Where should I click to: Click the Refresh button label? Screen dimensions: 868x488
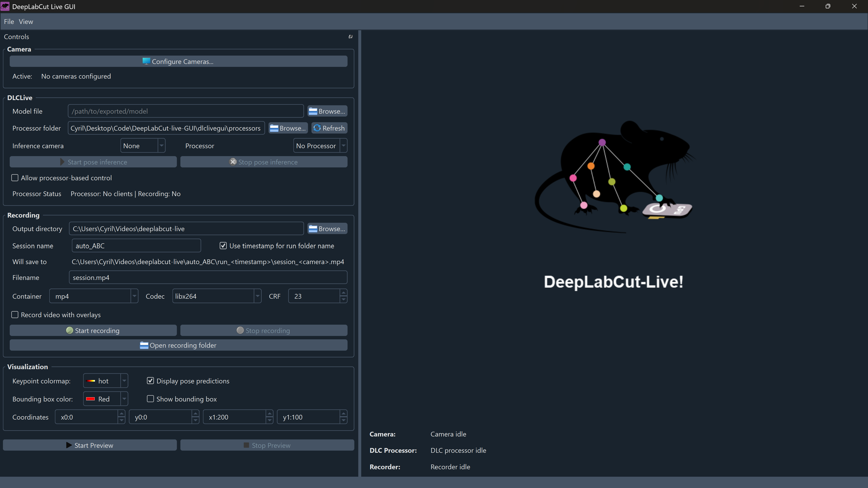(334, 128)
